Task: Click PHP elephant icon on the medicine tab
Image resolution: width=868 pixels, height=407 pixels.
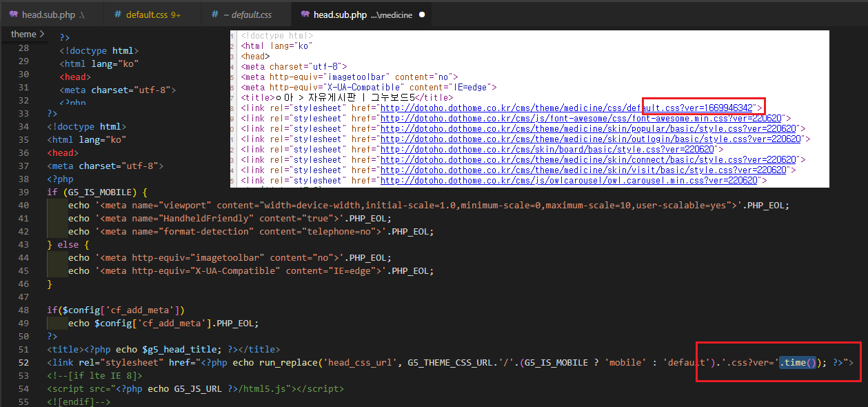Action: coord(304,14)
